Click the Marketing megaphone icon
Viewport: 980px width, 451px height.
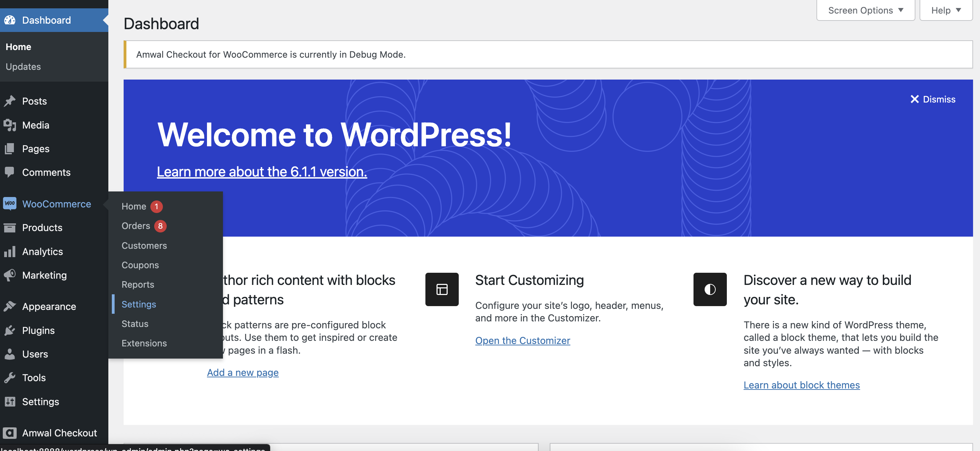coord(10,275)
